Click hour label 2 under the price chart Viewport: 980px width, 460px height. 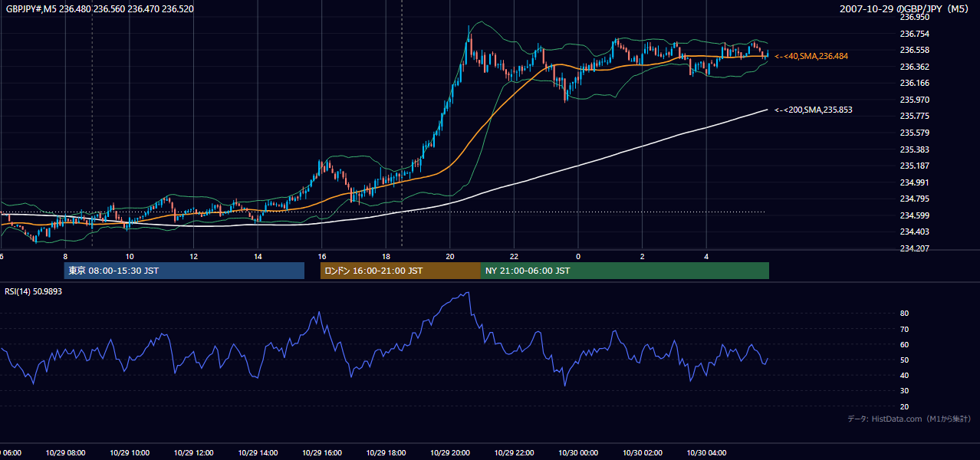(x=643, y=256)
